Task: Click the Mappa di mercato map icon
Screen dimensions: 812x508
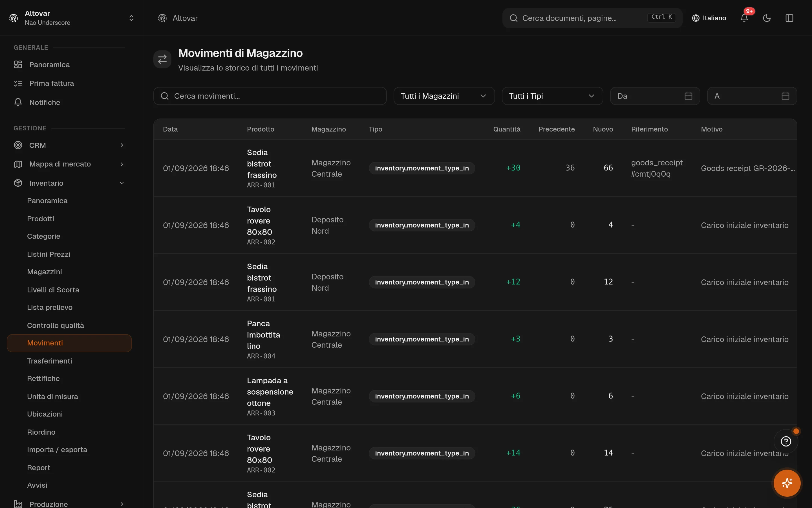Action: [x=18, y=164]
